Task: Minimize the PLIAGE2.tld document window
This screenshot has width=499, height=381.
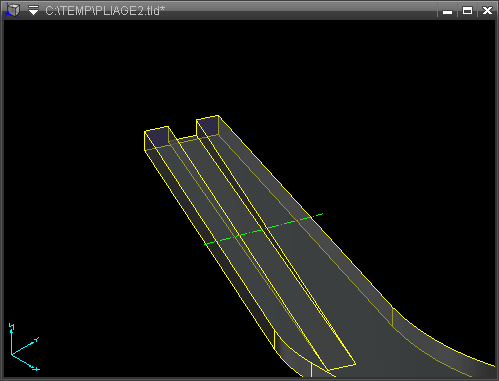Action: click(x=447, y=11)
